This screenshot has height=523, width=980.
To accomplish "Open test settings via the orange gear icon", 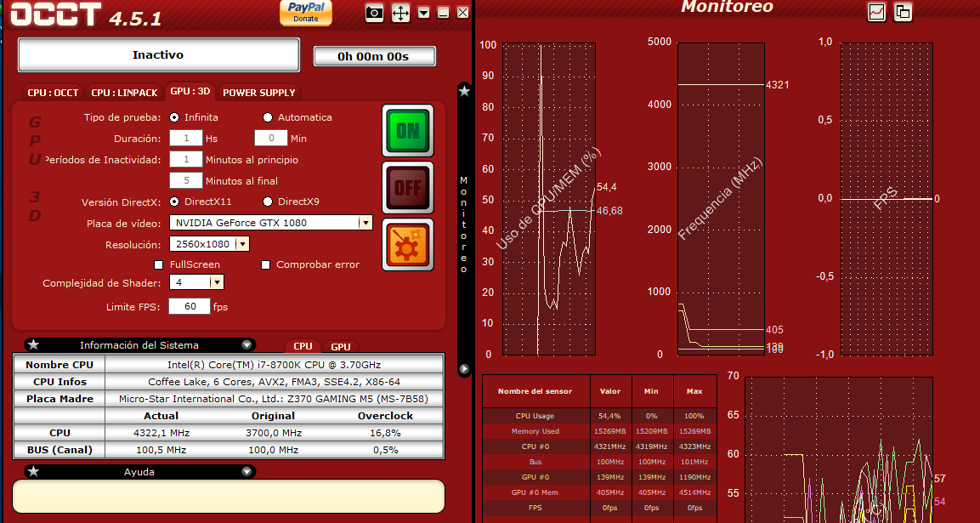I will 407,244.
